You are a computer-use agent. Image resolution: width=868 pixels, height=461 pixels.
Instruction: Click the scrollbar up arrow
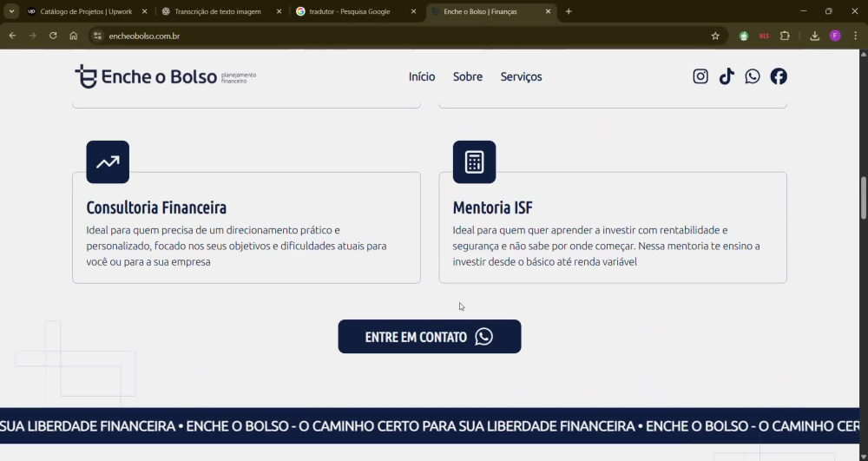[863, 54]
